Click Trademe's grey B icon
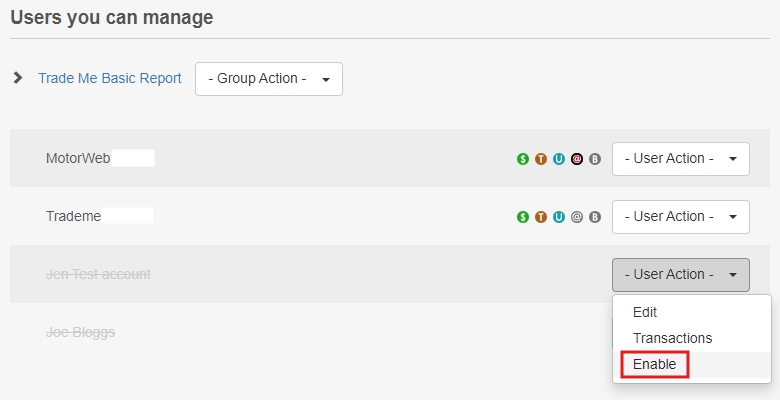The height and width of the screenshot is (400, 780). (595, 217)
